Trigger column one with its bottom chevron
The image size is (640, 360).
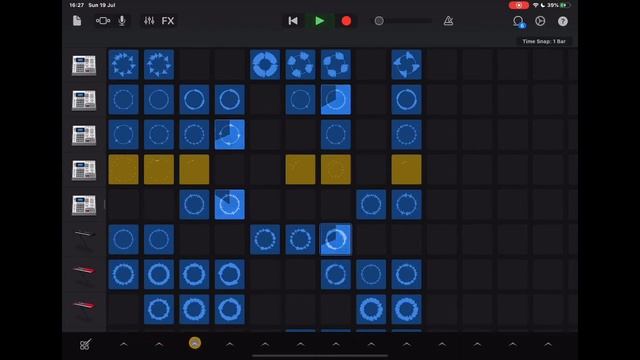tap(124, 345)
